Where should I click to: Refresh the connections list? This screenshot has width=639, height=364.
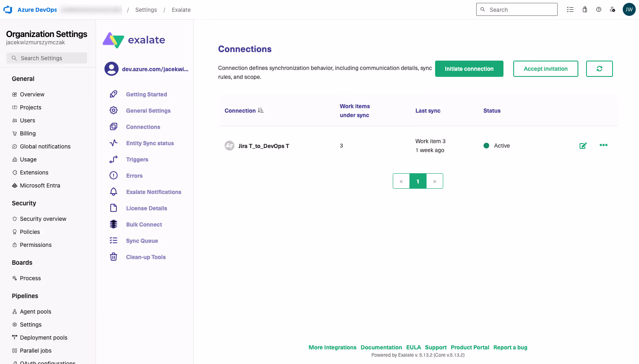click(599, 69)
